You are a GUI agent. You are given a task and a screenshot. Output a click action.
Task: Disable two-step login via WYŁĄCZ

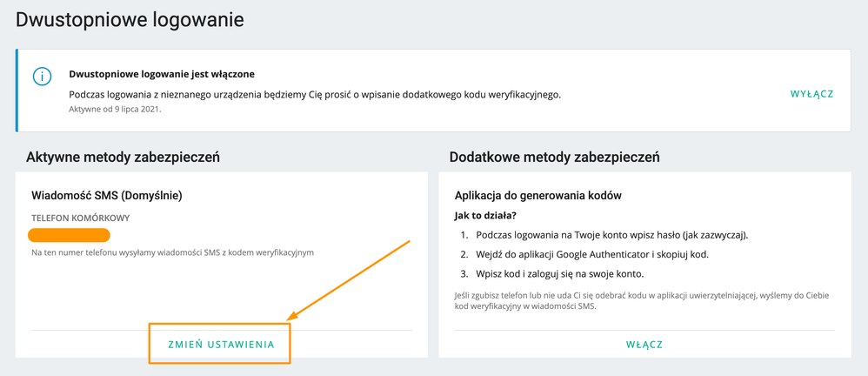[x=811, y=94]
